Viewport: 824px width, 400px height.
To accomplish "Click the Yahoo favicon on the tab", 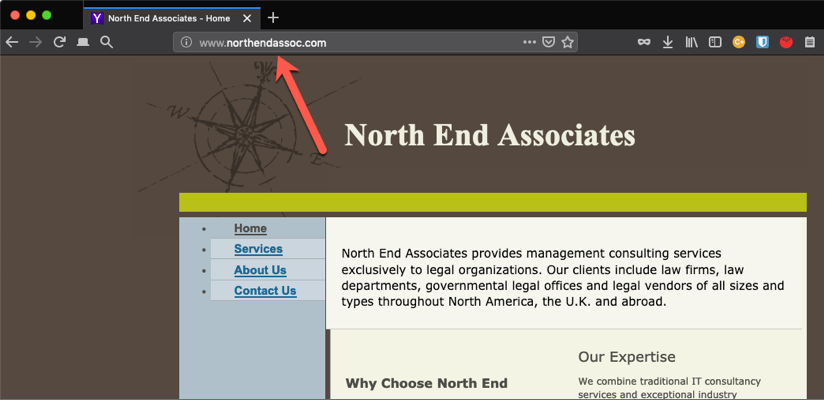I will click(x=97, y=18).
